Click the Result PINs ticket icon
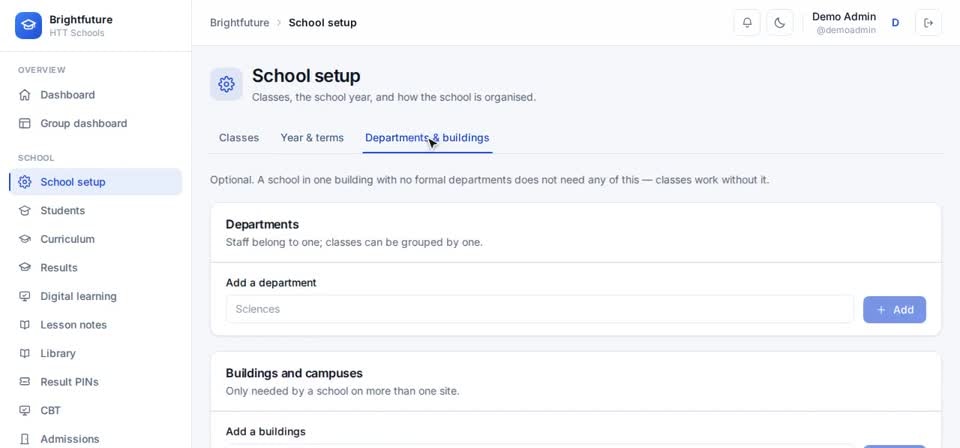The width and height of the screenshot is (960, 448). point(24,382)
